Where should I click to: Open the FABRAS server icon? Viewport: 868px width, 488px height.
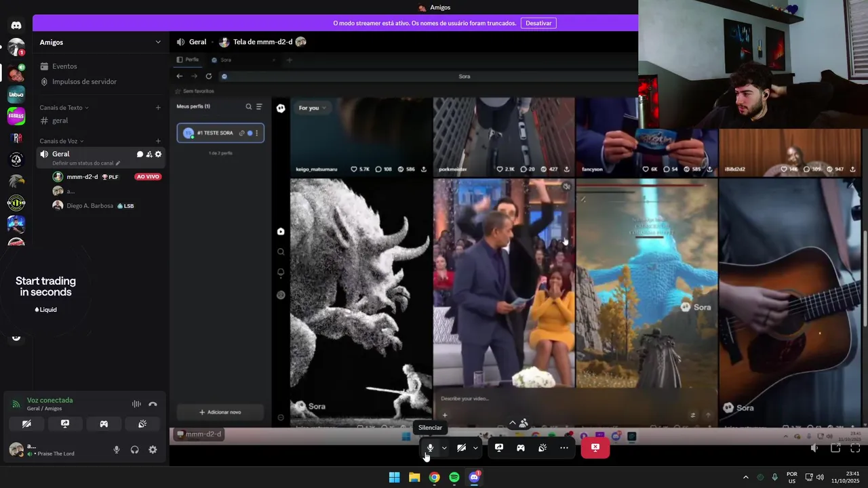click(x=16, y=116)
